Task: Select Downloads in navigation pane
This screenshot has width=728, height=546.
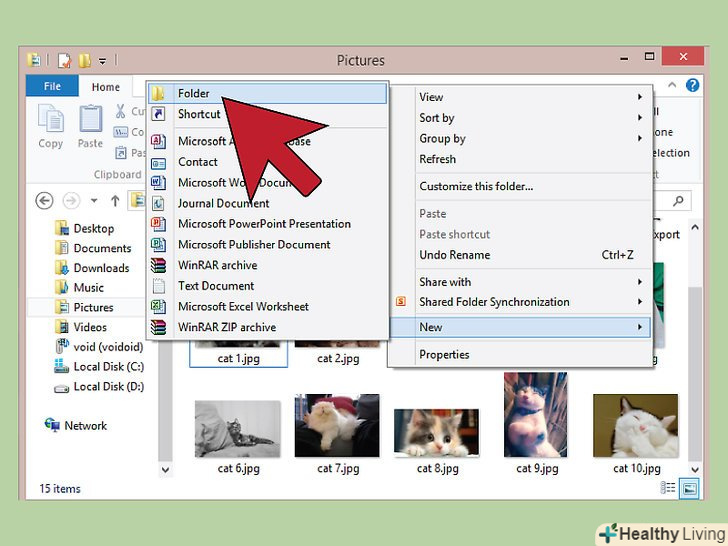Action: pyautogui.click(x=101, y=268)
